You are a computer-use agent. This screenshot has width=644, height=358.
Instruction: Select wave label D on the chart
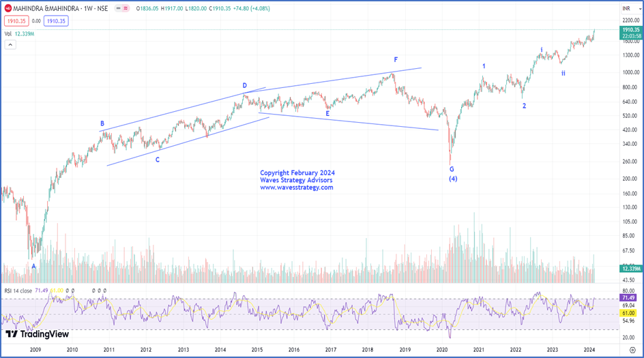[x=245, y=85]
